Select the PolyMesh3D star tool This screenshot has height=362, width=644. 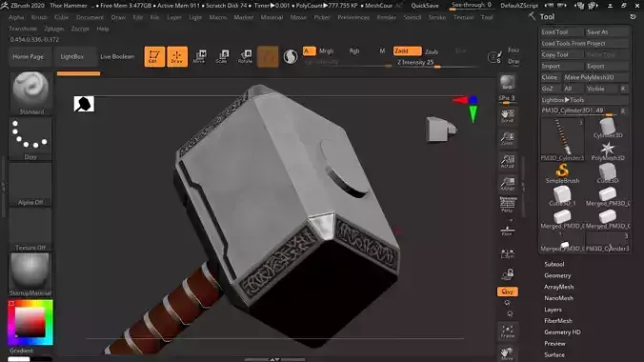pos(608,151)
